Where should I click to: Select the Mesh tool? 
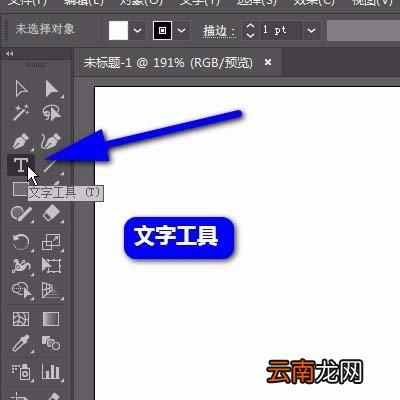21,319
